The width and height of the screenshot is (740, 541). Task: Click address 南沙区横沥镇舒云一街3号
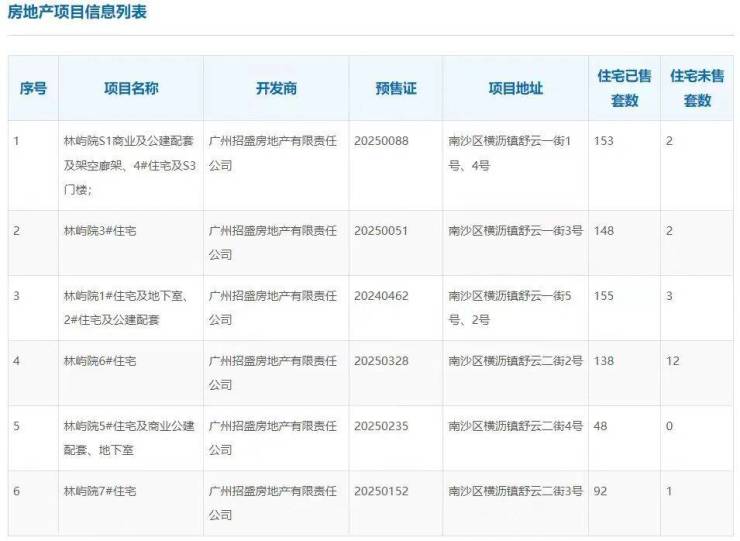coord(515,231)
